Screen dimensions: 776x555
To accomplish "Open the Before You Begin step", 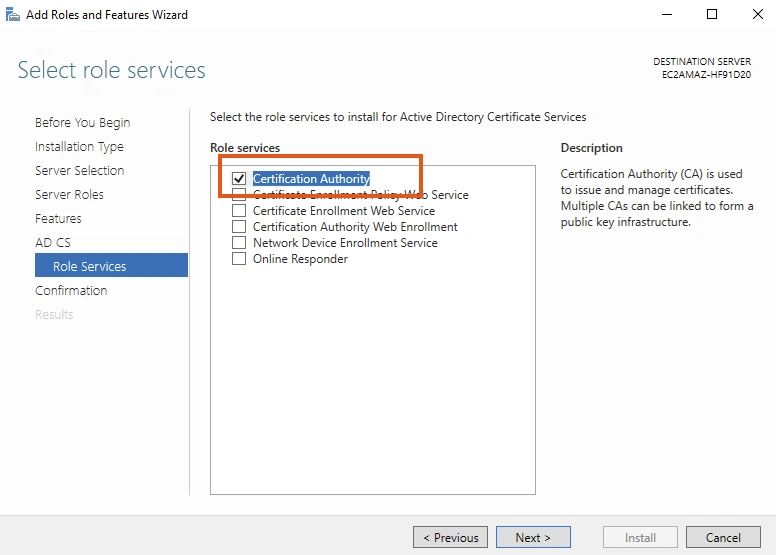I will pos(82,123).
